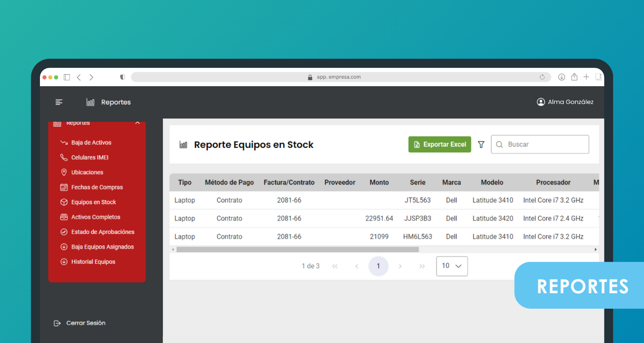Click the Exportar Excel button
This screenshot has height=343, width=644.
(440, 144)
